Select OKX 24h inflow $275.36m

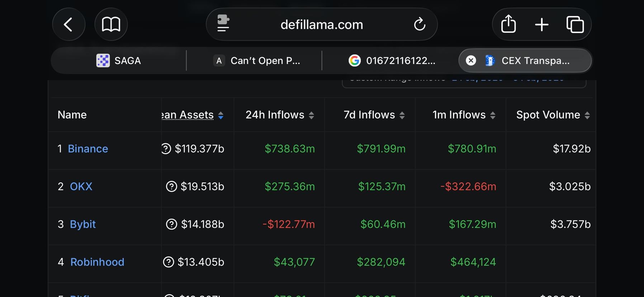coord(290,187)
